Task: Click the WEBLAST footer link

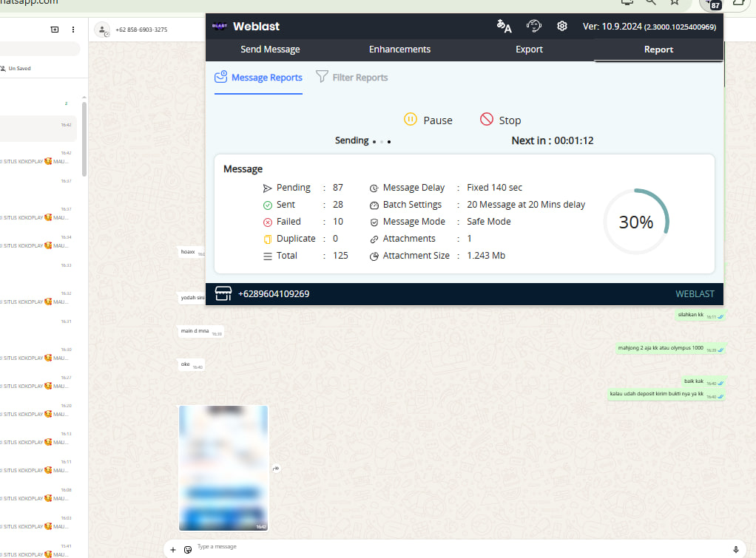Action: 695,294
